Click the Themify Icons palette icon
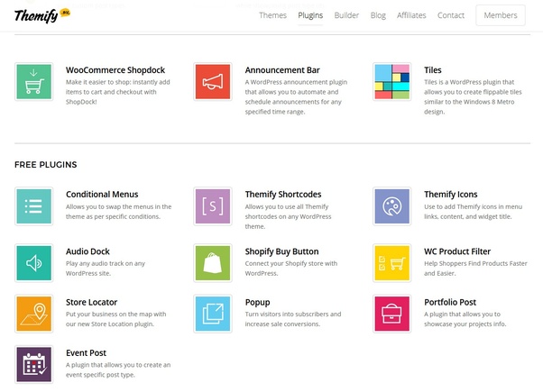This screenshot has height=392, width=543. [392, 206]
